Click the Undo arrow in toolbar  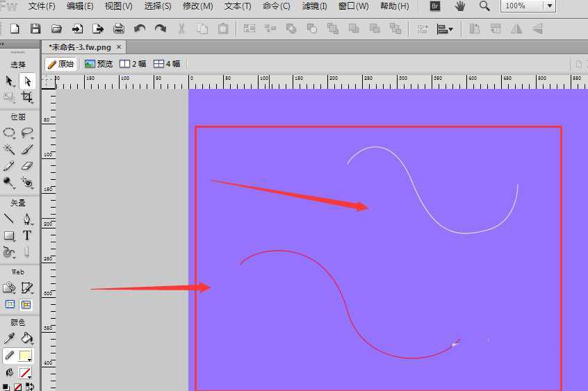coord(140,29)
